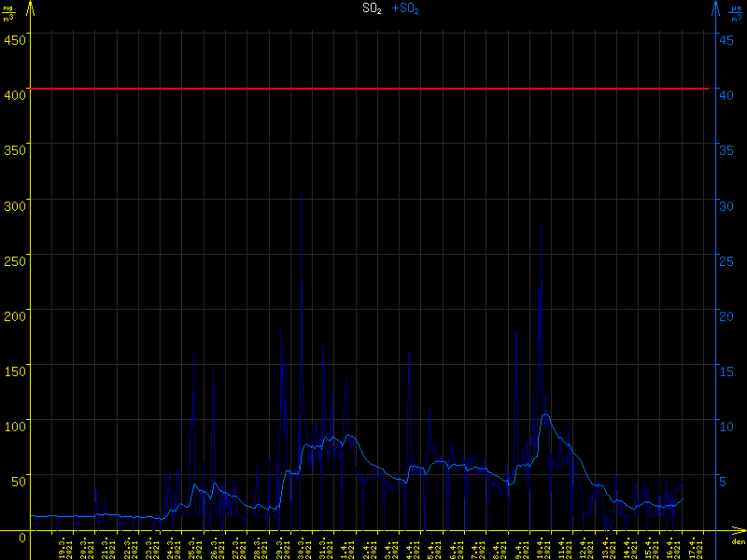Click the 19.3.2021 date label
The image size is (747, 560).
[x=63, y=547]
